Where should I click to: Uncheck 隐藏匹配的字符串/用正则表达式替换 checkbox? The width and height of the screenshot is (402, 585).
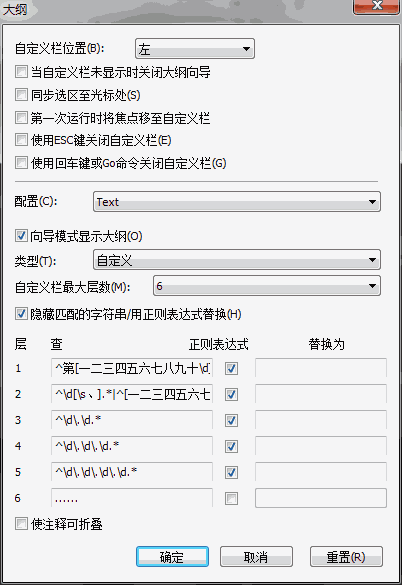coord(21,314)
